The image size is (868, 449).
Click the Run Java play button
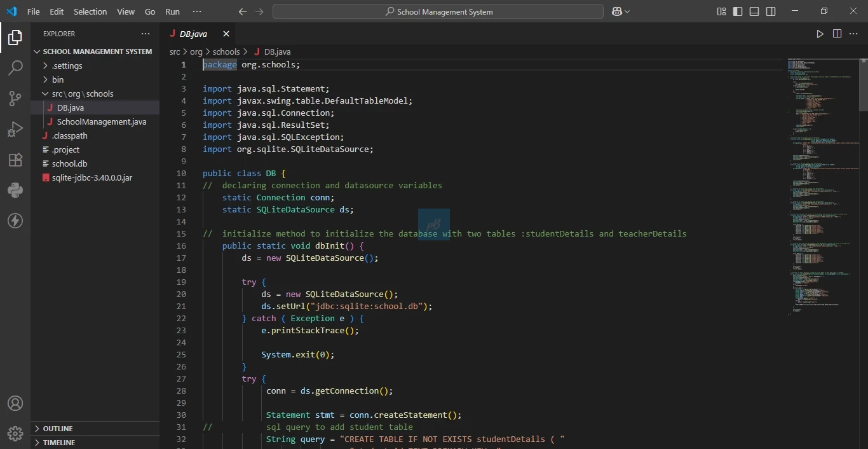820,34
